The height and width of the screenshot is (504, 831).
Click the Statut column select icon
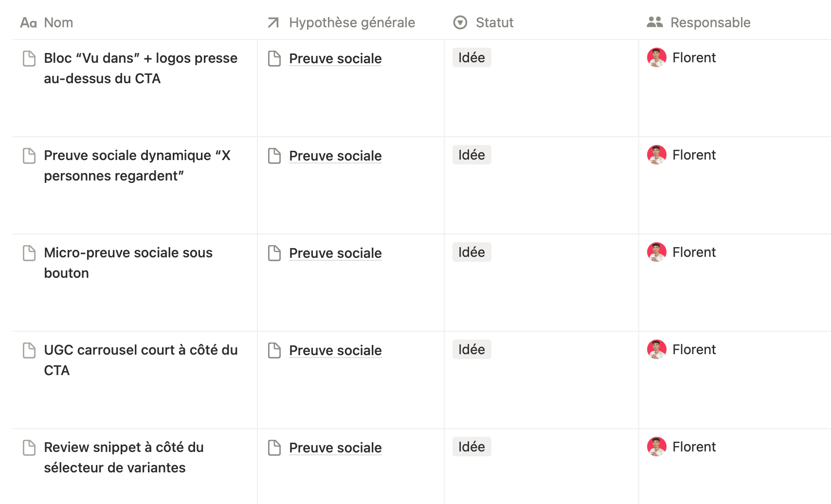point(460,22)
